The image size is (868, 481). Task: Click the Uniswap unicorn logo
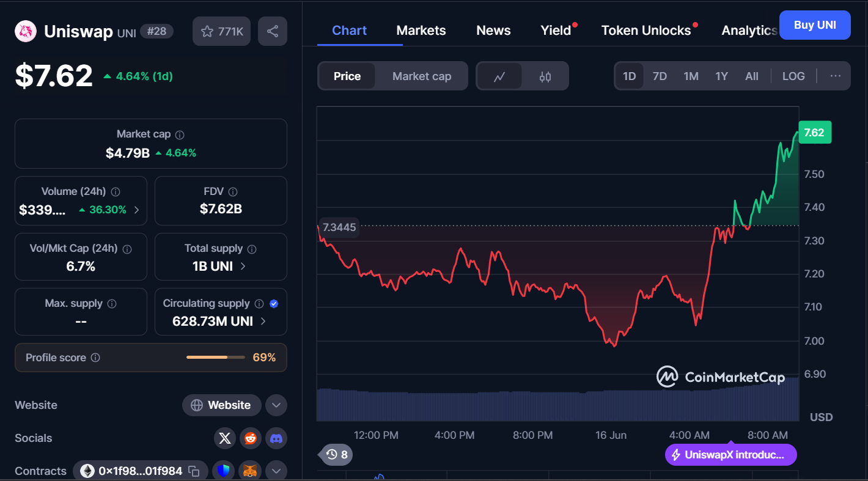(x=26, y=31)
